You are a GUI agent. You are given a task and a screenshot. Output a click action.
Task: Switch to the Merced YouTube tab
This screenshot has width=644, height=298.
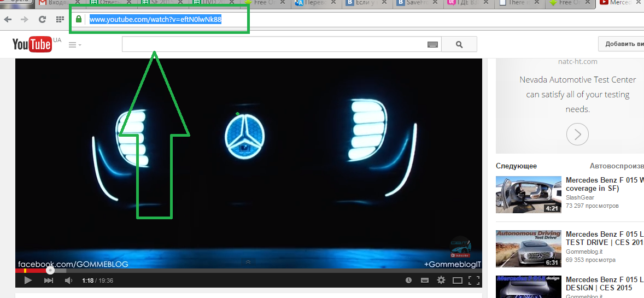(x=620, y=3)
